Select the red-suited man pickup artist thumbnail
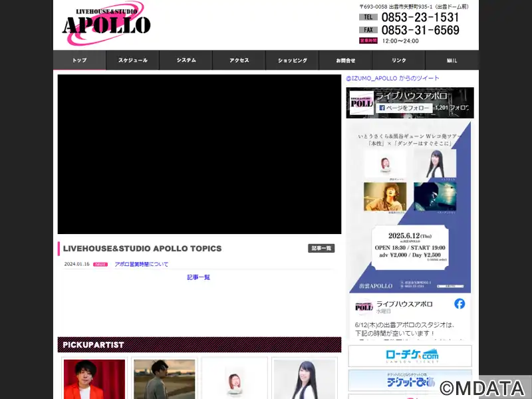 pyautogui.click(x=94, y=379)
